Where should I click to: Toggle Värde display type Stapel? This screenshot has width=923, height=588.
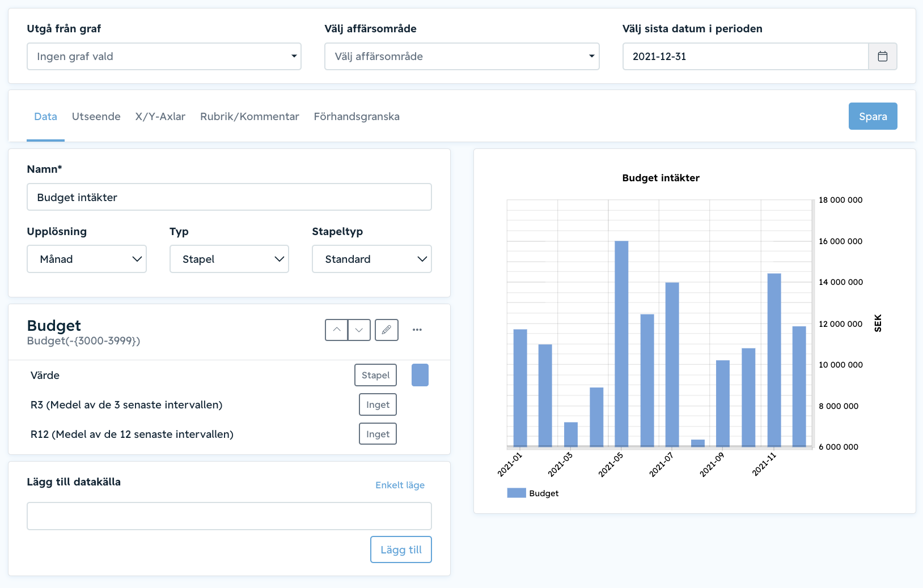[x=375, y=375]
